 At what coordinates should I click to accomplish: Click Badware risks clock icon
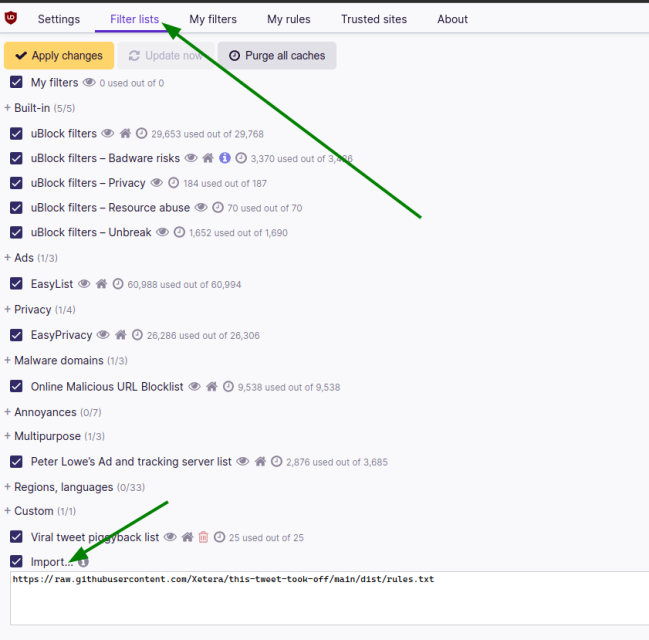pyautogui.click(x=241, y=158)
